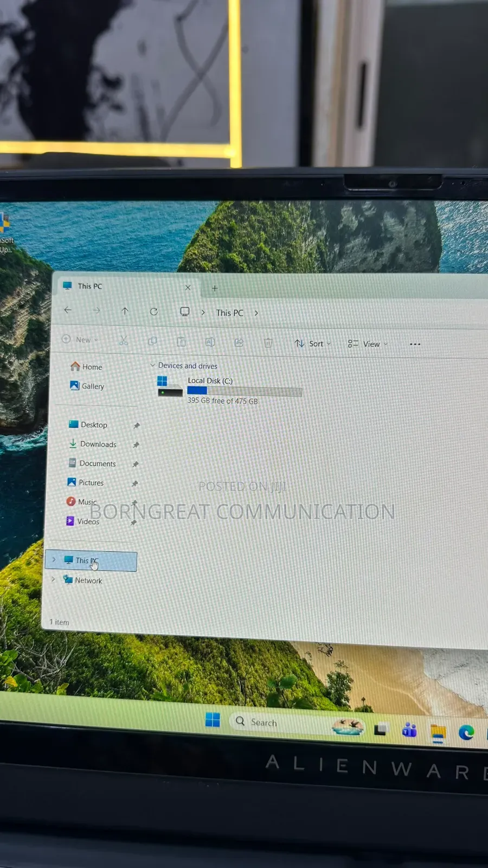488x868 pixels.
Task: Open Microsoft Teams from taskbar
Action: 409,730
